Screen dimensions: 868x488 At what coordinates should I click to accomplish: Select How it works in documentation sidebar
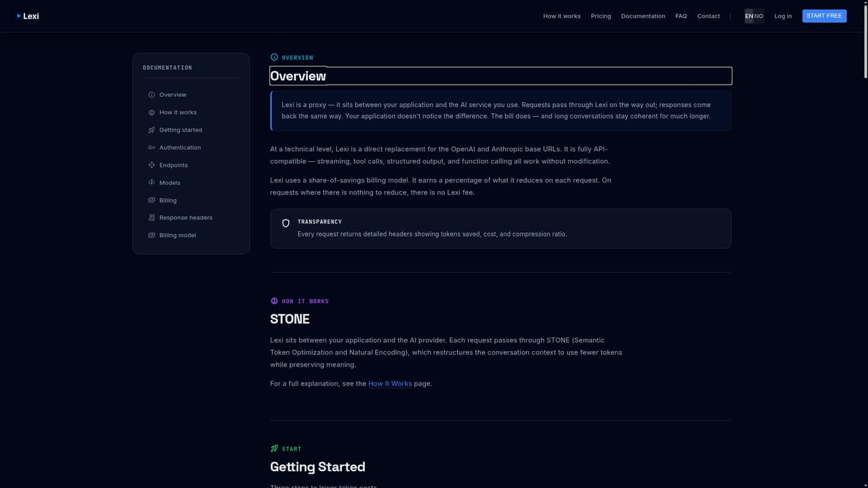(191, 113)
